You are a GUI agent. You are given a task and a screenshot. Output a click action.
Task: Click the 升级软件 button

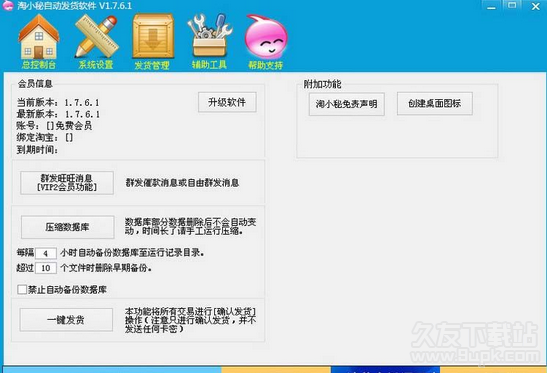(227, 102)
